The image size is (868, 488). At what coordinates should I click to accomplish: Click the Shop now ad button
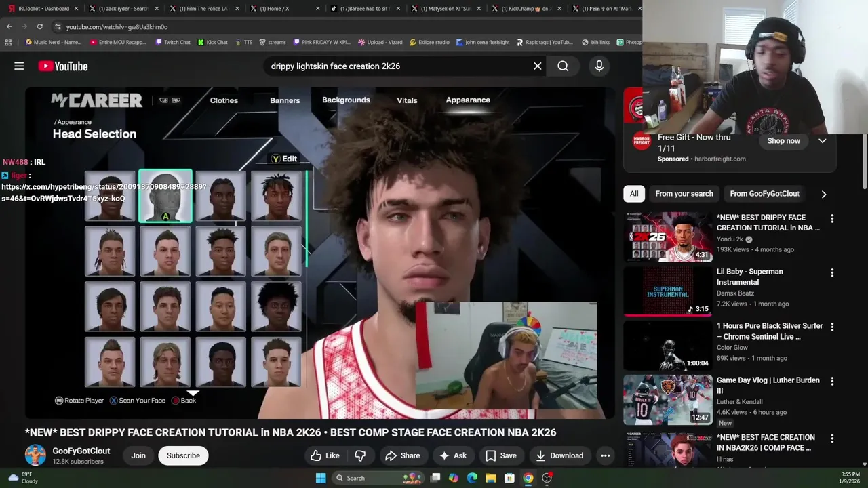pos(783,141)
